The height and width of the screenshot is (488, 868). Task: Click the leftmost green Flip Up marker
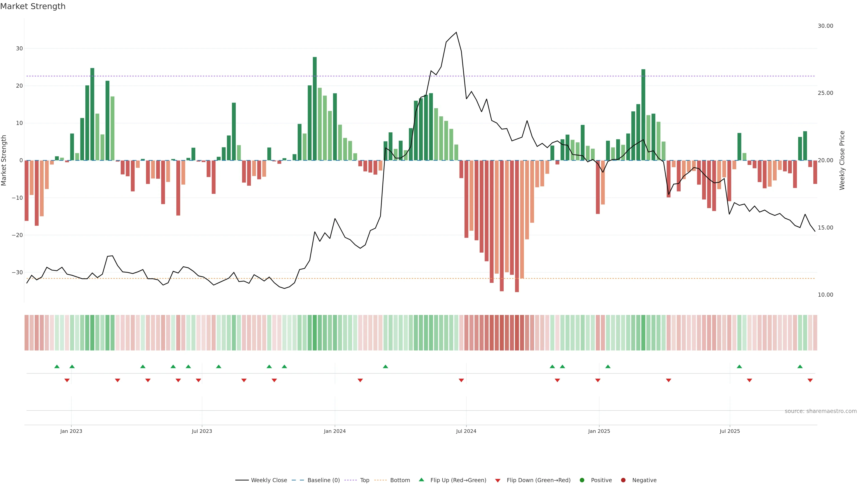57,366
